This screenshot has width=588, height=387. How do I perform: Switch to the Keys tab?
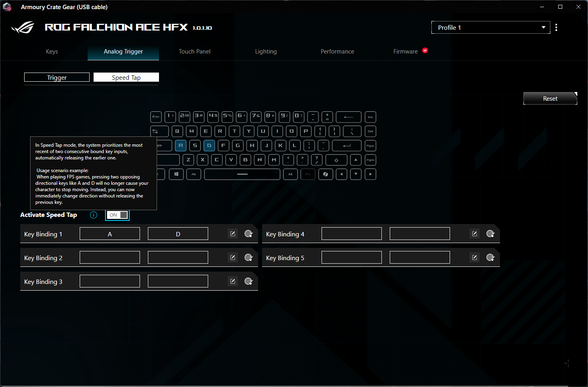tap(52, 52)
